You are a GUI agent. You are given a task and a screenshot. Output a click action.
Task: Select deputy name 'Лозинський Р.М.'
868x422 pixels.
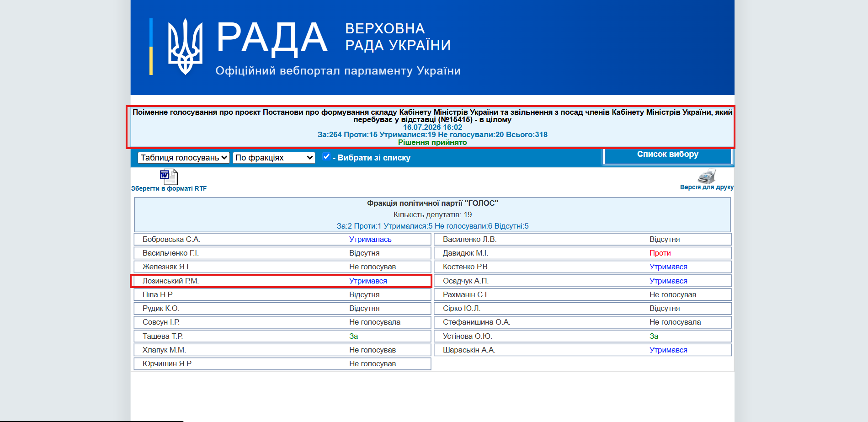click(170, 281)
